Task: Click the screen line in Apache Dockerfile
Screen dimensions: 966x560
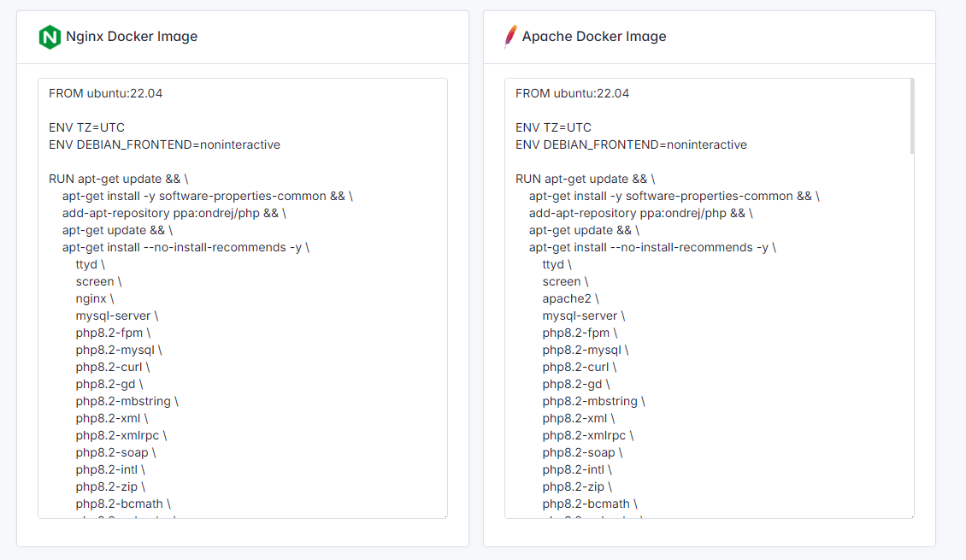Action: click(x=566, y=281)
